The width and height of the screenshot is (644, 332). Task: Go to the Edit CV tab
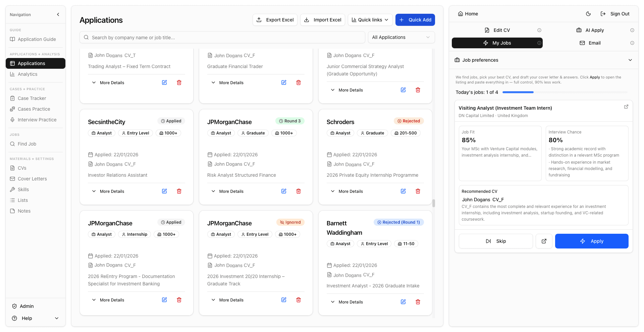coord(497,30)
